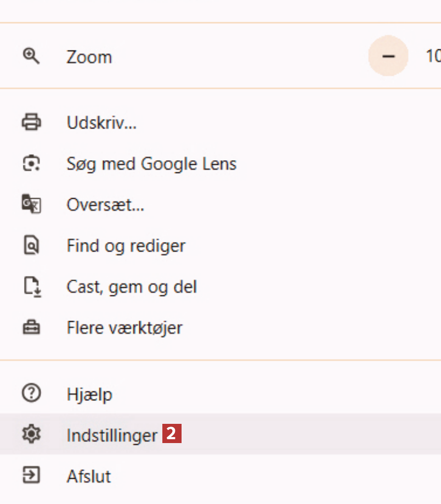Choose the Oversæt... menu entry
The width and height of the screenshot is (441, 504).
pos(105,205)
